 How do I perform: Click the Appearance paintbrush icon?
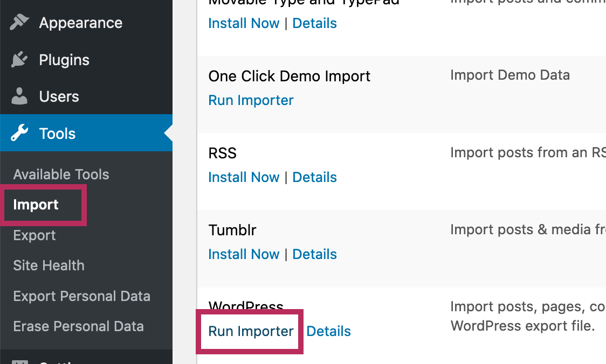20,23
